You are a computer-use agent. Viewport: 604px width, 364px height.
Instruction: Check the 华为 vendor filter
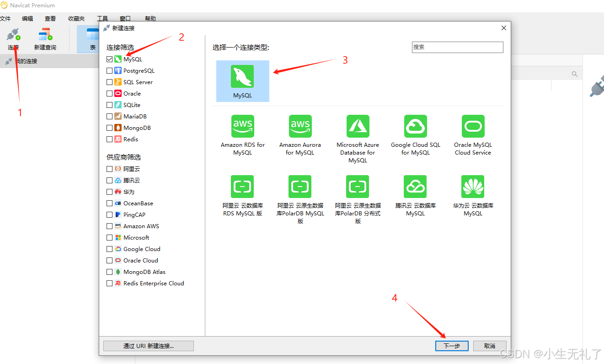(x=109, y=192)
